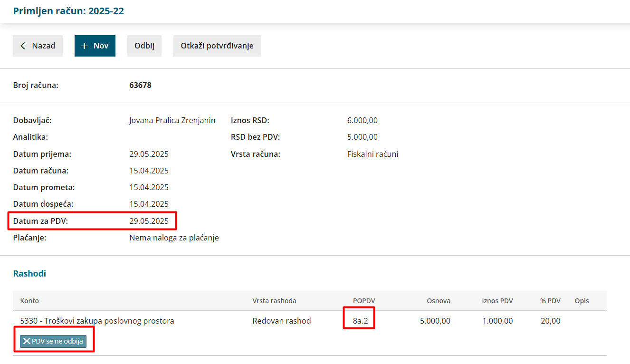Click the Vrsta rashoda column header
The height and width of the screenshot is (364, 630).
click(274, 301)
